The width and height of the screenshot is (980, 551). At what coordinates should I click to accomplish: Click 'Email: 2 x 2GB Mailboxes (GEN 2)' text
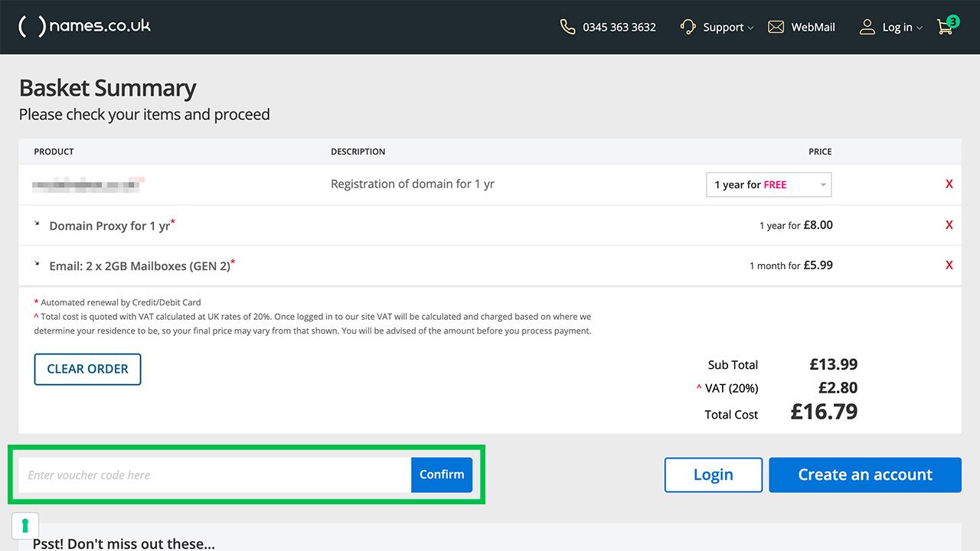(139, 266)
